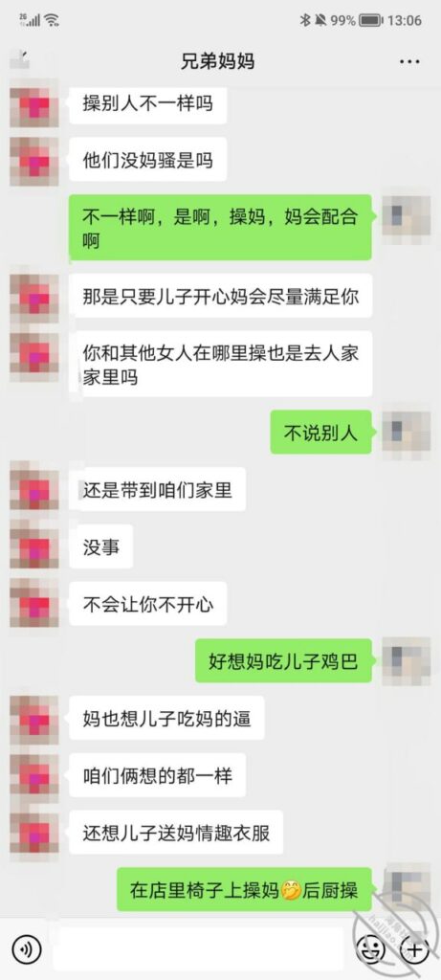Tap the back arrow at top left
Screen dimensions: 441x980
19,62
